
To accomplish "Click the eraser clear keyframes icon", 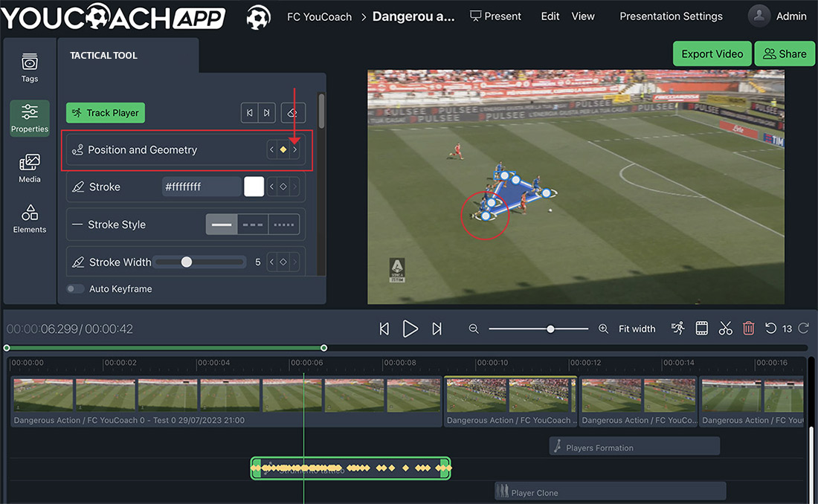I will (293, 113).
